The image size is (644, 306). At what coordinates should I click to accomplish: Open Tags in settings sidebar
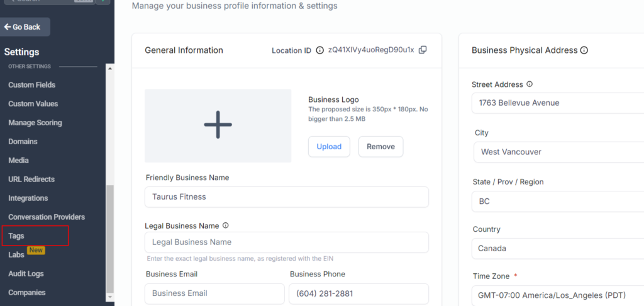[x=17, y=236]
